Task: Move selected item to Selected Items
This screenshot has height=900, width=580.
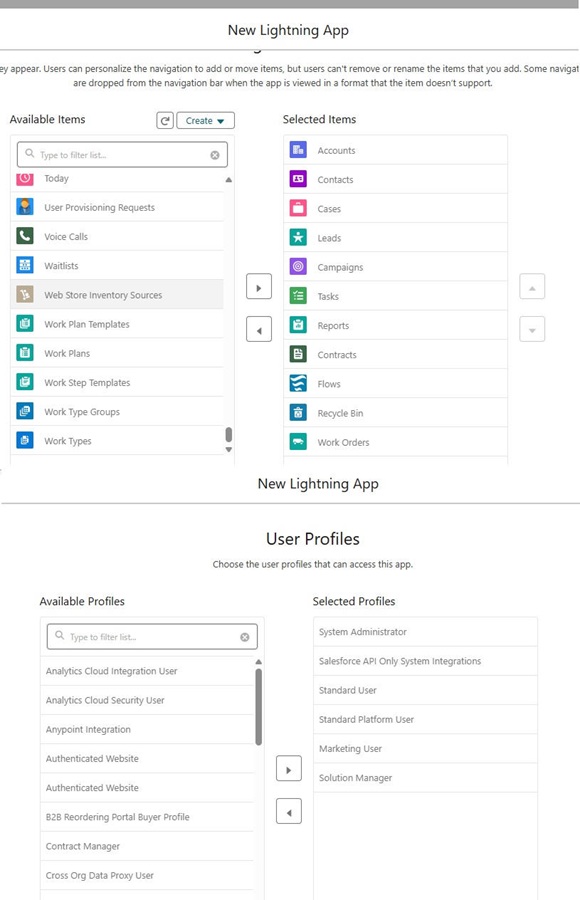Action: [x=259, y=287]
